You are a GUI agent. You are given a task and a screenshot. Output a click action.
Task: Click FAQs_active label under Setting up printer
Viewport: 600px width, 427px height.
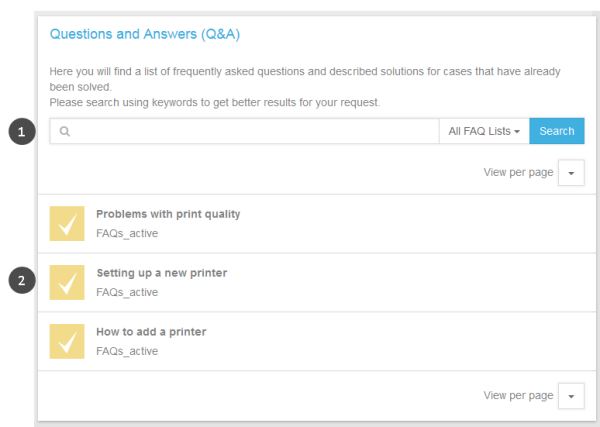pyautogui.click(x=127, y=292)
